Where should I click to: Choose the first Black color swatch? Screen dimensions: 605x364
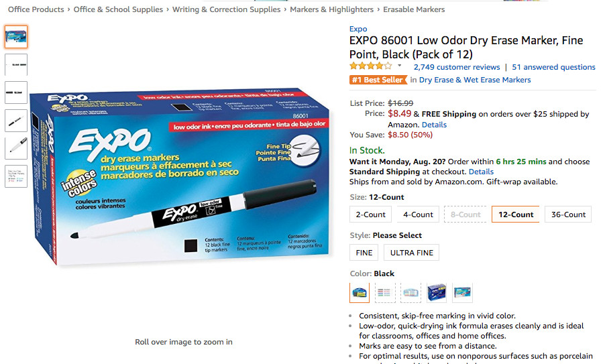click(x=360, y=293)
